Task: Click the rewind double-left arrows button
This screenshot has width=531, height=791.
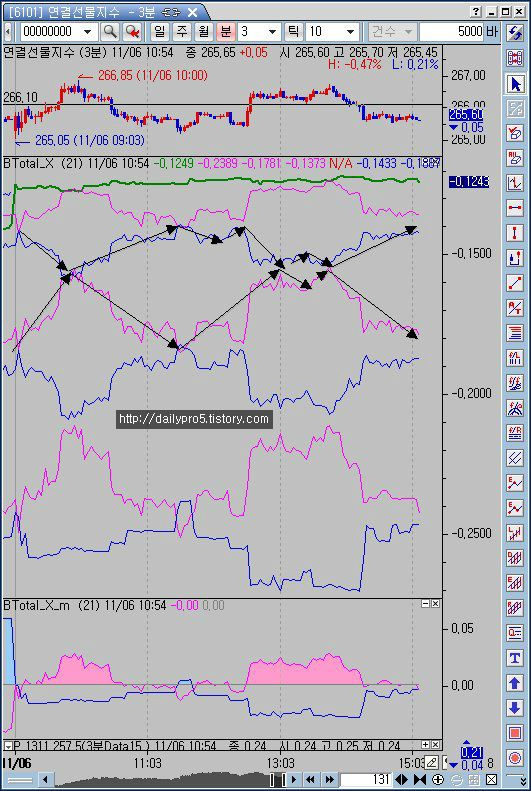Action: point(311,779)
